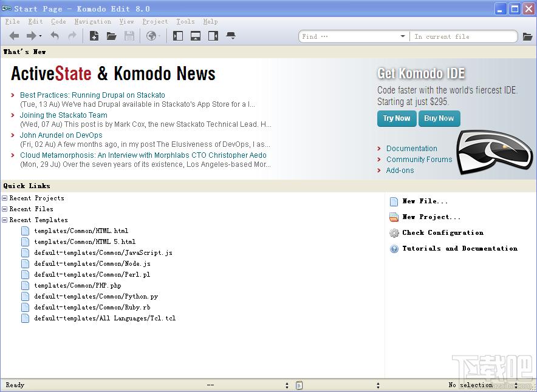Select templates/Common/PHP.php entry
Viewport: 537px width, 392px height.
(78, 286)
